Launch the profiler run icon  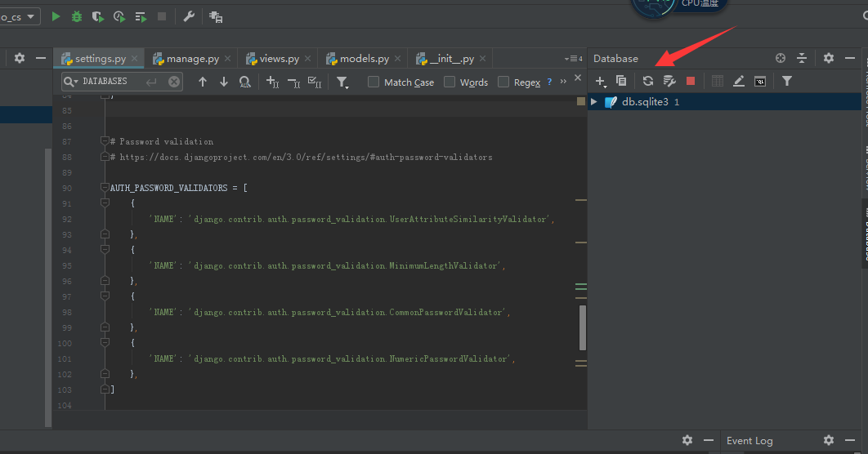pos(119,17)
